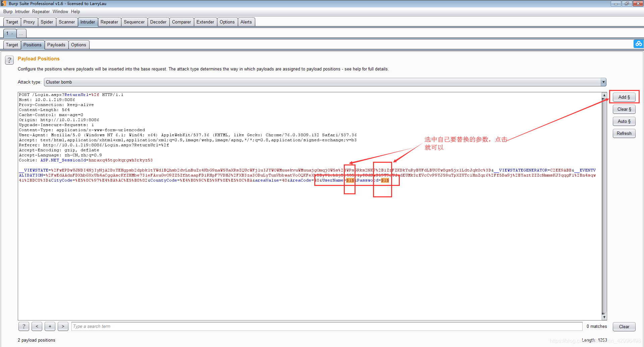Click the Clear search button
644x347 pixels.
[624, 327]
